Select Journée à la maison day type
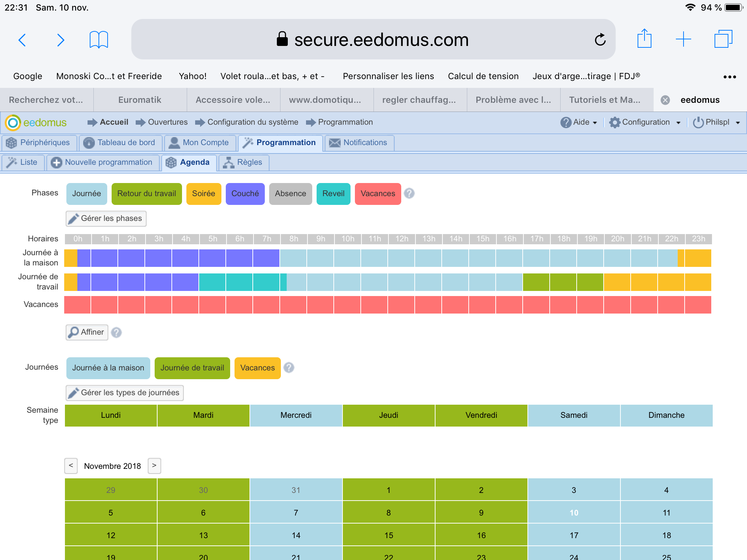747x560 pixels. [x=108, y=368]
